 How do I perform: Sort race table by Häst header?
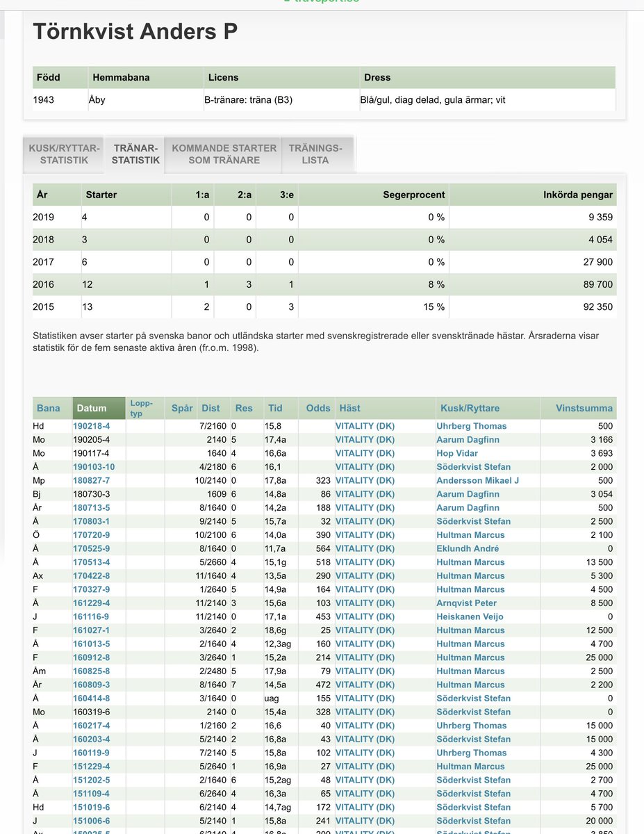pyautogui.click(x=350, y=408)
